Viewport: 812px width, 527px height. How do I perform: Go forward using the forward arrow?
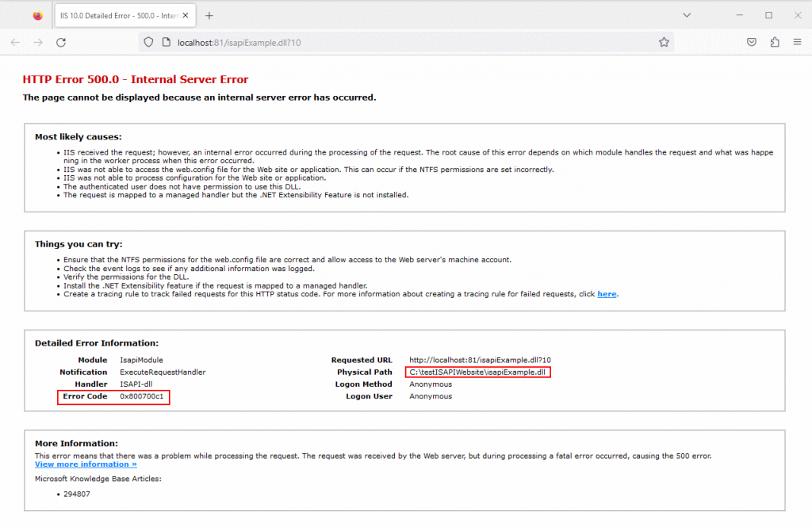coord(38,43)
